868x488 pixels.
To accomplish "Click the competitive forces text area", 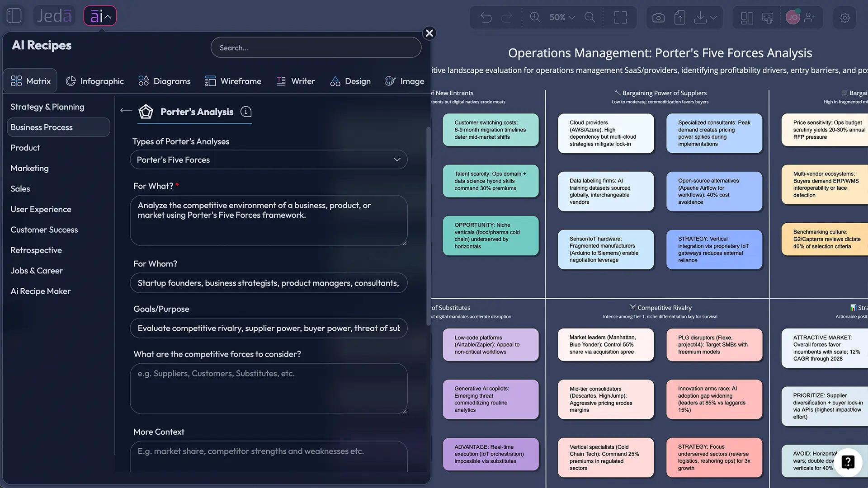I will 269,389.
